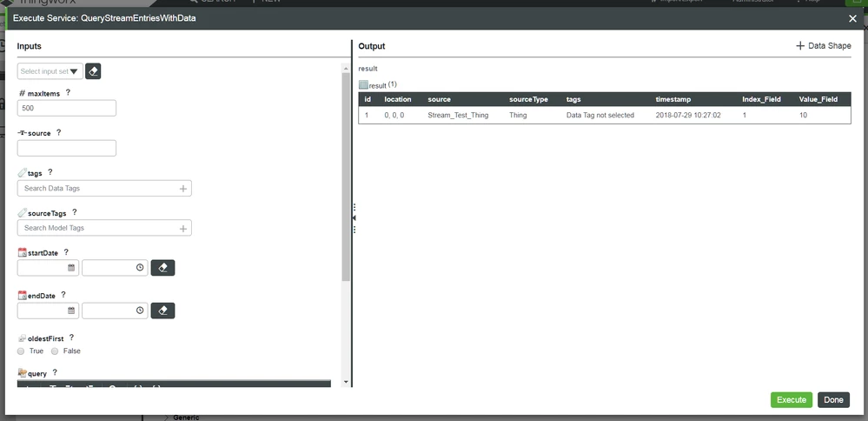The image size is (868, 421).
Task: Click the result infotable icon
Action: point(363,84)
